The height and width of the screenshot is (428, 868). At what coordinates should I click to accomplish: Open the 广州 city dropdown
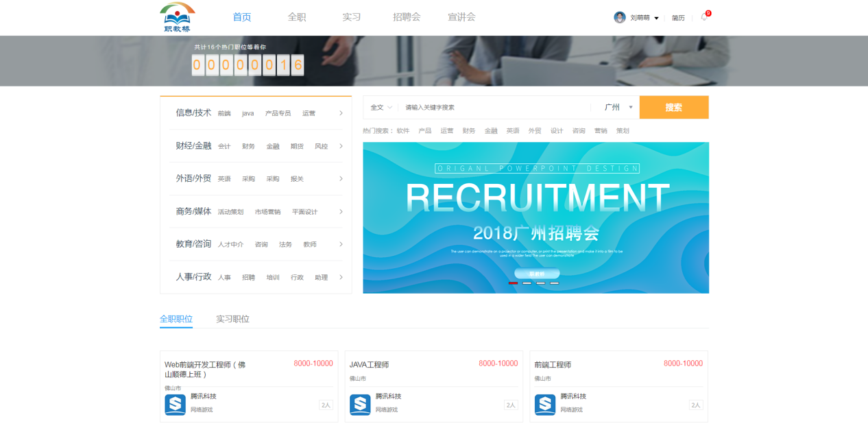(x=618, y=108)
